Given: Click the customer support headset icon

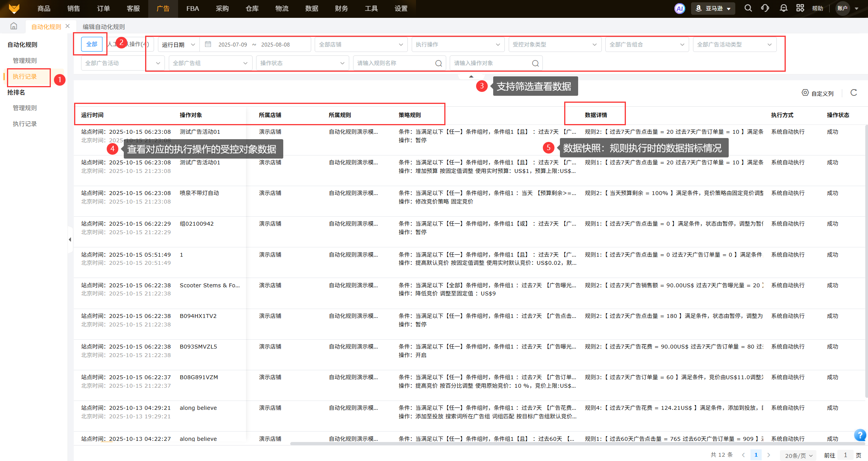Looking at the screenshot, I should [765, 8].
